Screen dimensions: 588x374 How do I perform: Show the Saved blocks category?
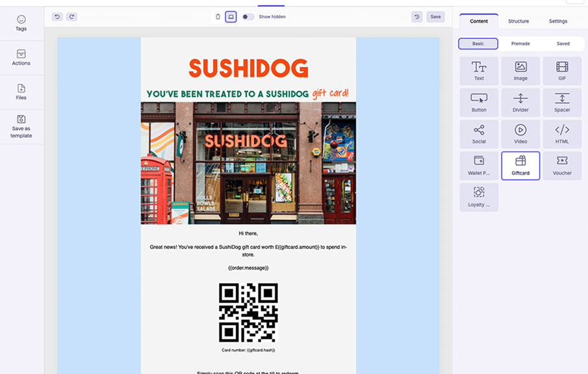(x=563, y=44)
